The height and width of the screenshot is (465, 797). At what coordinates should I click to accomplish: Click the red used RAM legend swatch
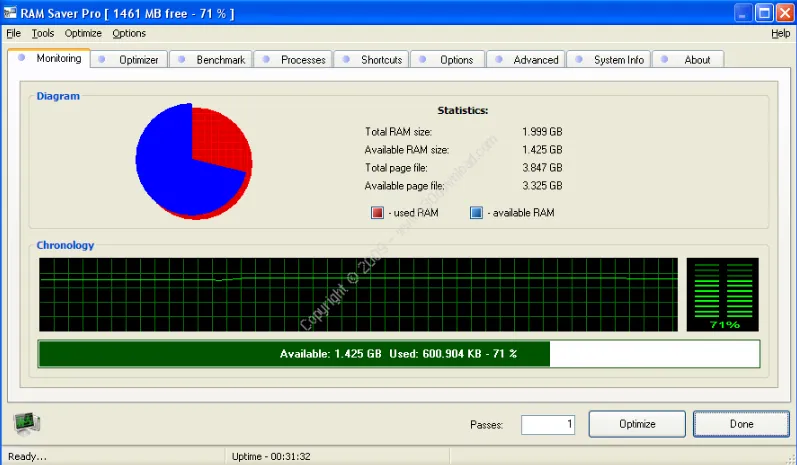tap(377, 212)
